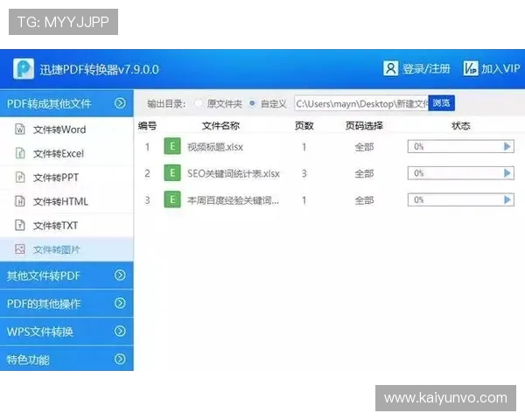Click the 文件名称 column header
This screenshot has width=525, height=420.
click(x=220, y=126)
